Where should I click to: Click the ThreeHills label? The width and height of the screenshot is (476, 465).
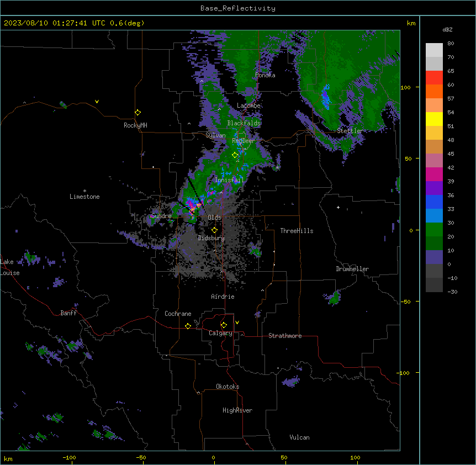click(297, 231)
